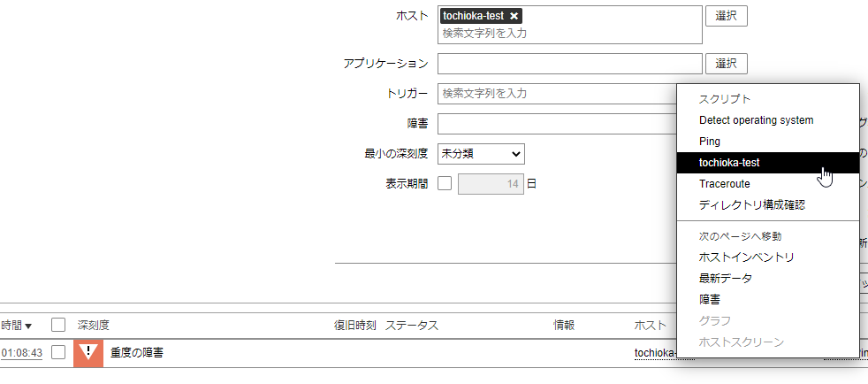Screen dimensions: 868x384
Task: Select the checkbox for the 重度の障害 row
Action: pyautogui.click(x=58, y=352)
